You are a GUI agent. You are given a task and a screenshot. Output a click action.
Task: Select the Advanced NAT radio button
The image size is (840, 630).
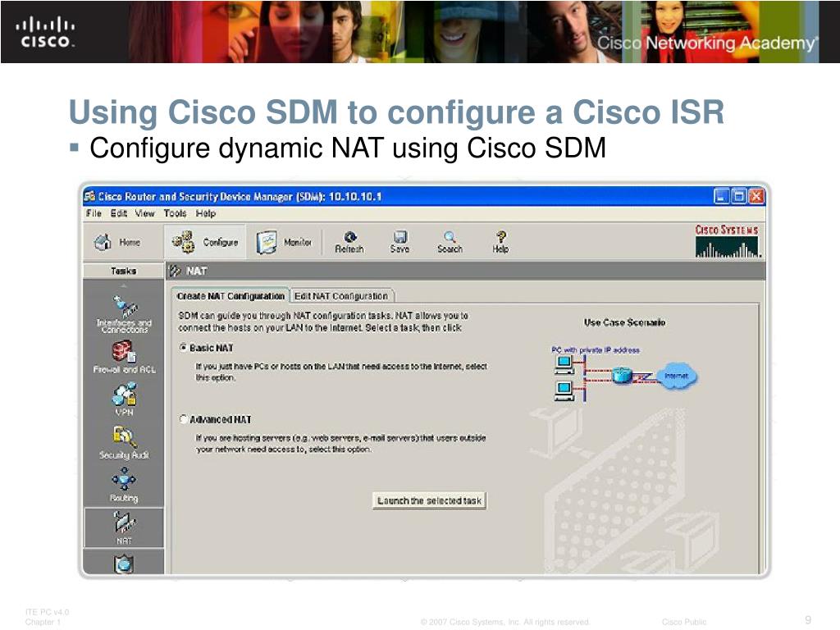[x=183, y=419]
